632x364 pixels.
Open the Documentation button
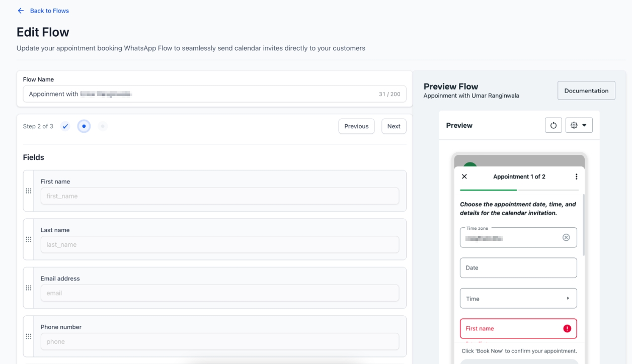(586, 90)
